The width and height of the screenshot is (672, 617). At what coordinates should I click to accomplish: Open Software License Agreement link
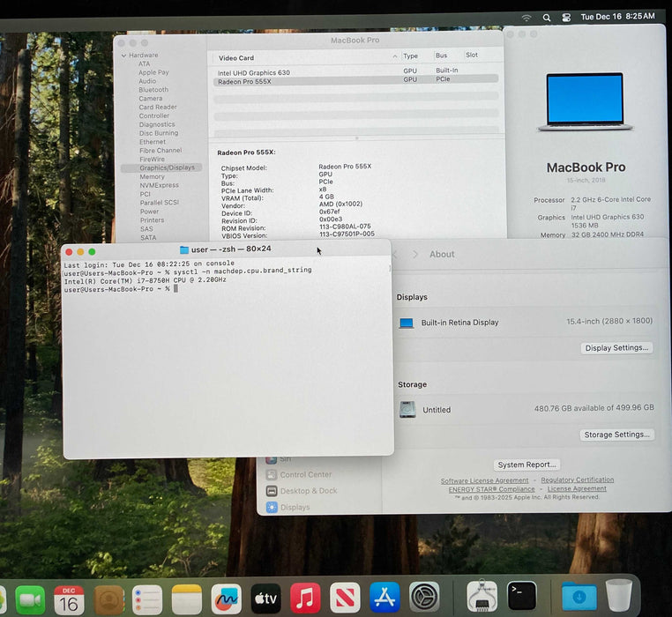click(485, 480)
